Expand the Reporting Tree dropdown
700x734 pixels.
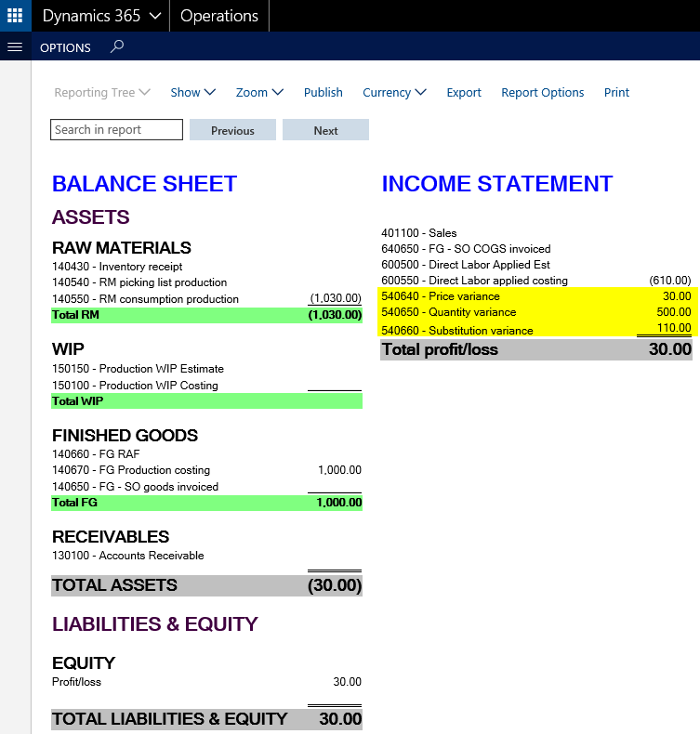point(101,92)
